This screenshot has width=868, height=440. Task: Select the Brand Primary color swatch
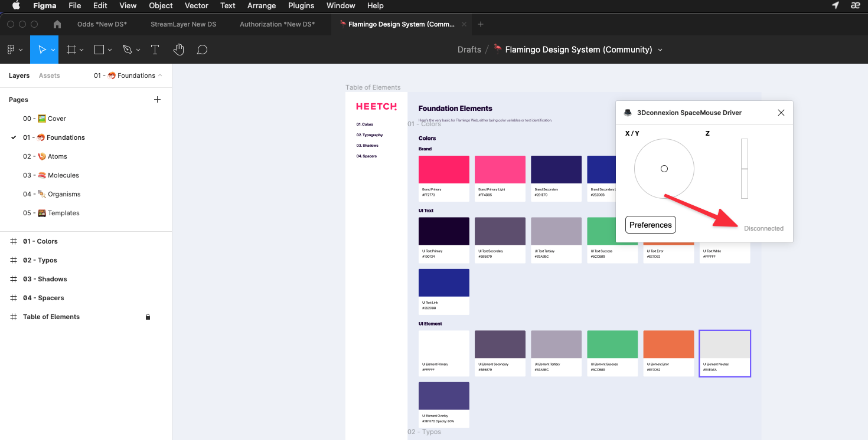click(444, 169)
